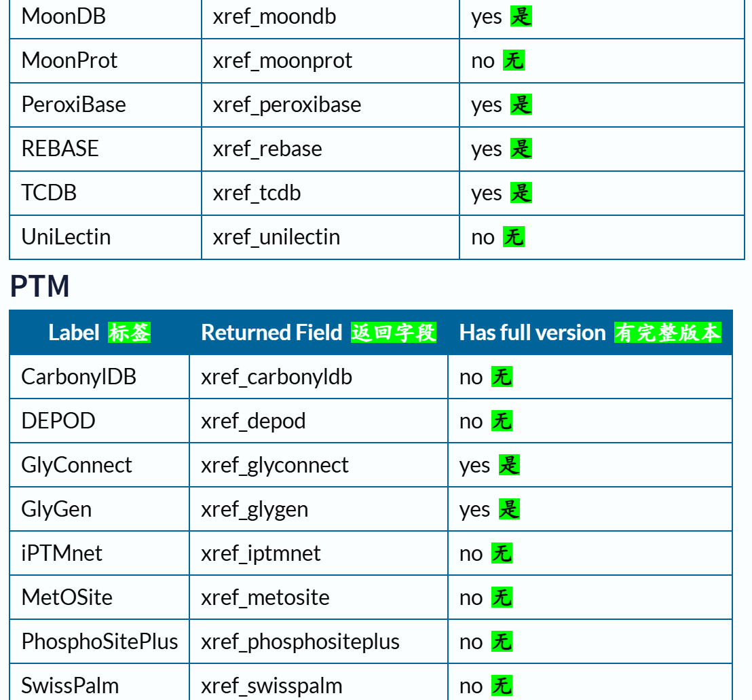Viewport: 752px width, 700px height.
Task: Select the xref_moondb field text
Action: pyautogui.click(x=274, y=17)
